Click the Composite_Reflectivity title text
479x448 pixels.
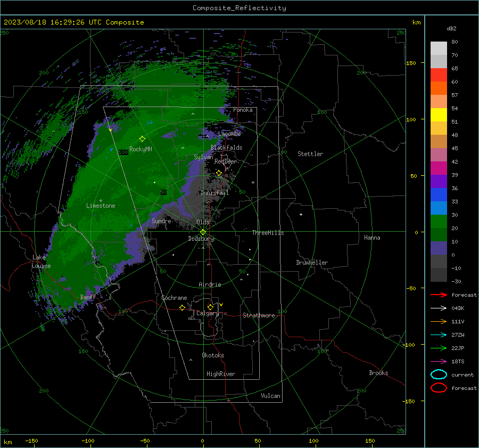(x=240, y=8)
